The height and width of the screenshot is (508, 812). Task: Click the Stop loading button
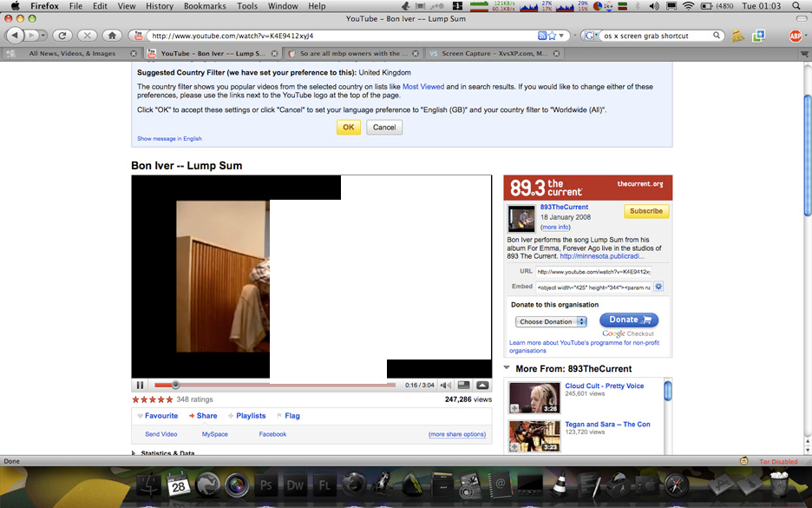coord(87,36)
